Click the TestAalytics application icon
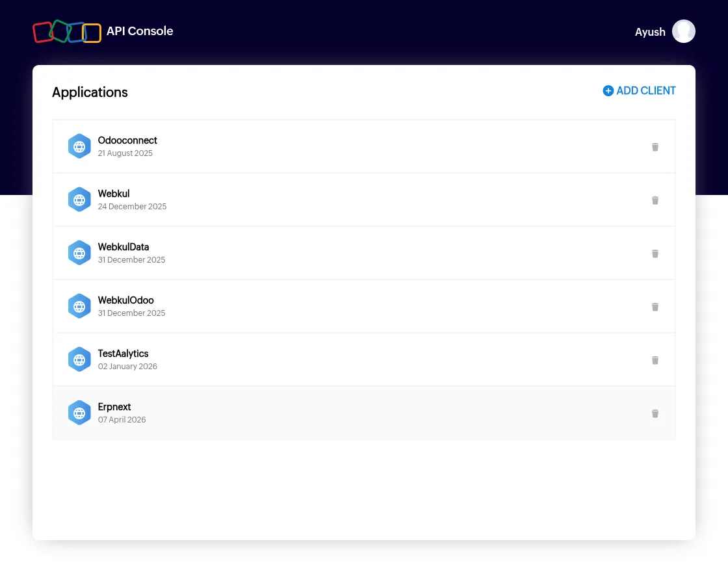 coord(79,359)
